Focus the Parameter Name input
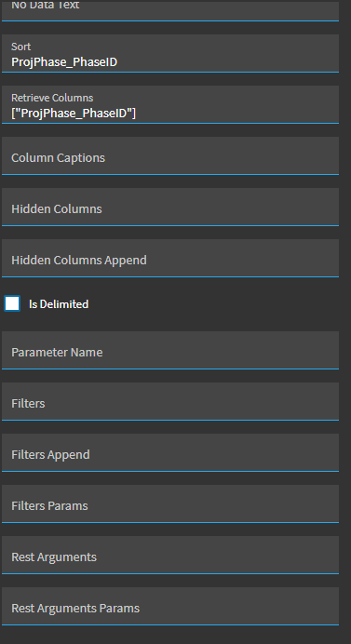This screenshot has width=351, height=644. (x=170, y=350)
